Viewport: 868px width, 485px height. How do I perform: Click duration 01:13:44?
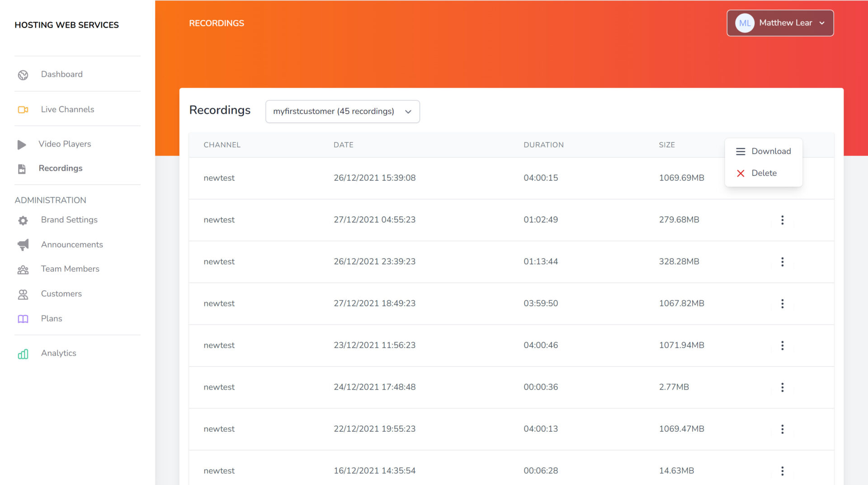541,262
